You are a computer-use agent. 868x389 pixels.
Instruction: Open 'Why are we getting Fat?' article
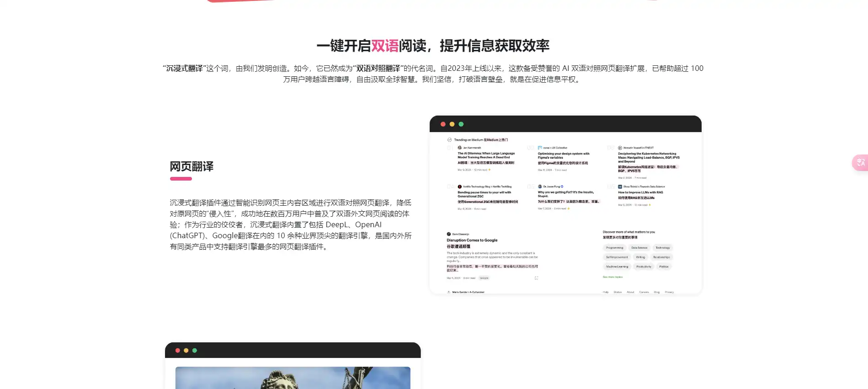(x=566, y=194)
